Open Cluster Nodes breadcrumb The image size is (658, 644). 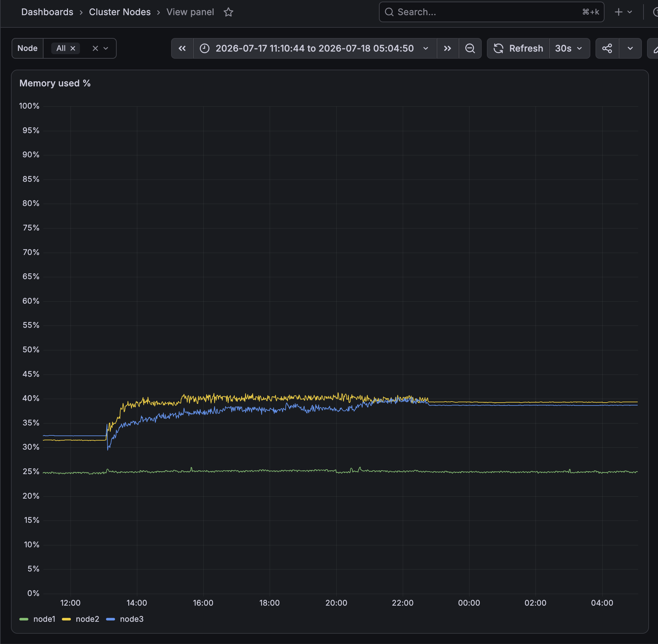(x=120, y=12)
